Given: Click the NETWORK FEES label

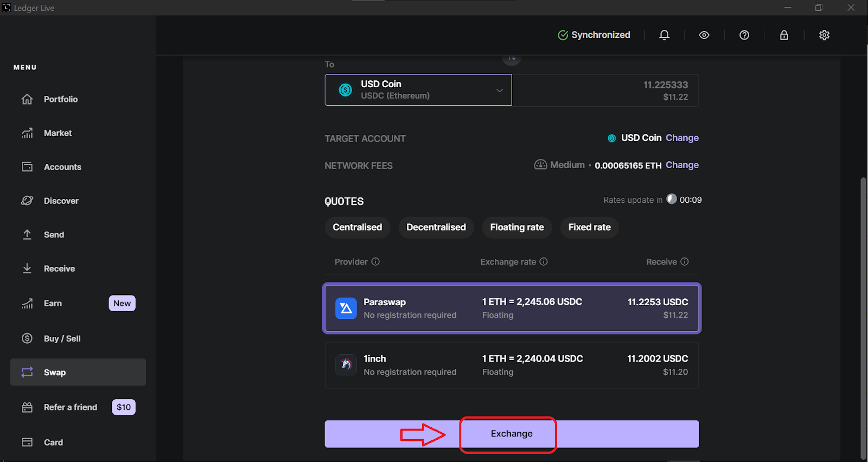Looking at the screenshot, I should pyautogui.click(x=359, y=166).
